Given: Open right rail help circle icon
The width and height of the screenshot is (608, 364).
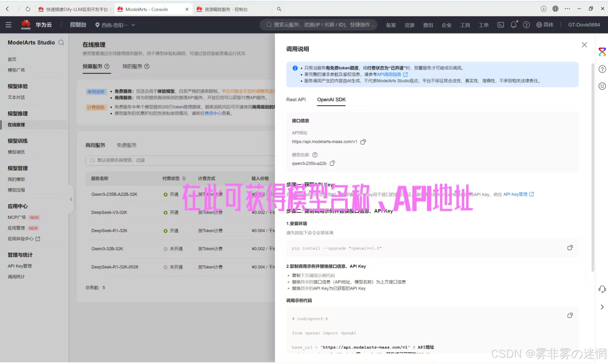Looking at the screenshot, I should click(x=602, y=69).
